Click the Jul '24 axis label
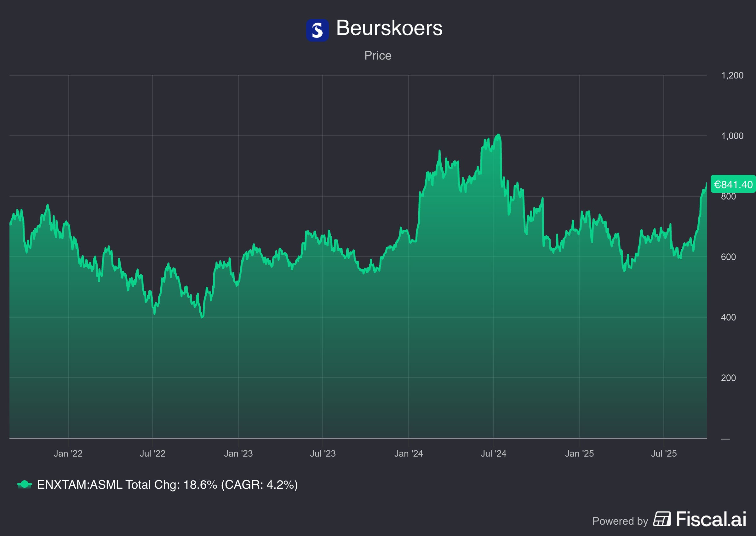Screen dimensions: 756x536 pyautogui.click(x=493, y=453)
